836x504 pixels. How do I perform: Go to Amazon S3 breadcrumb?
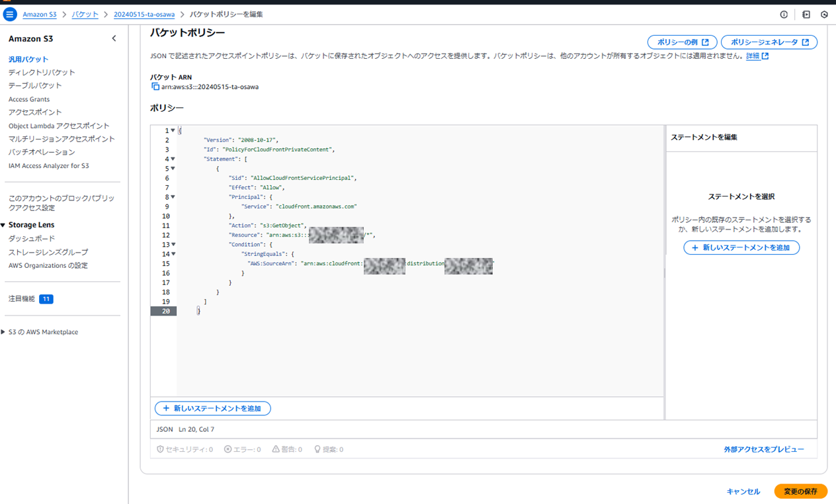40,15
